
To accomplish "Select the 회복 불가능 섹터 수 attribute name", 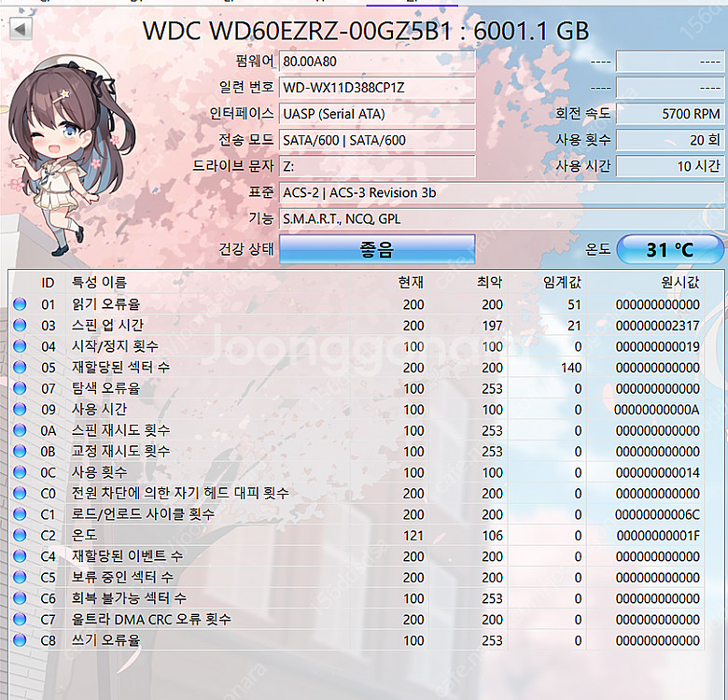I will pos(129,598).
